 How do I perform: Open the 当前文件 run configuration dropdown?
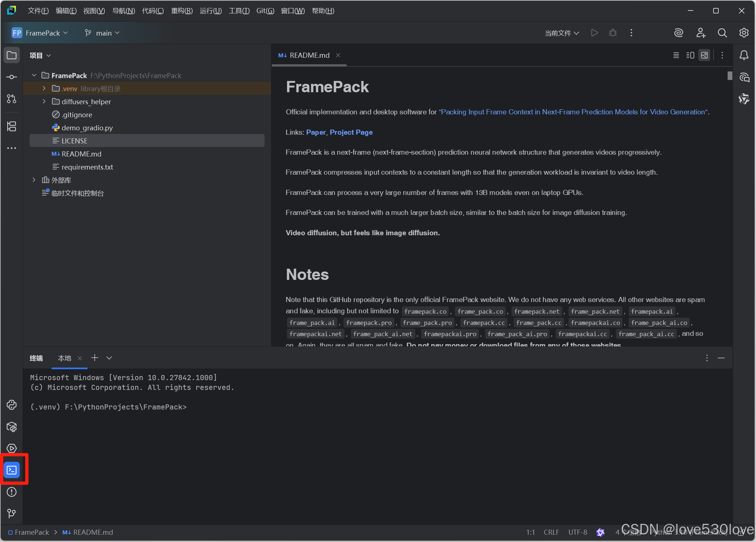562,33
